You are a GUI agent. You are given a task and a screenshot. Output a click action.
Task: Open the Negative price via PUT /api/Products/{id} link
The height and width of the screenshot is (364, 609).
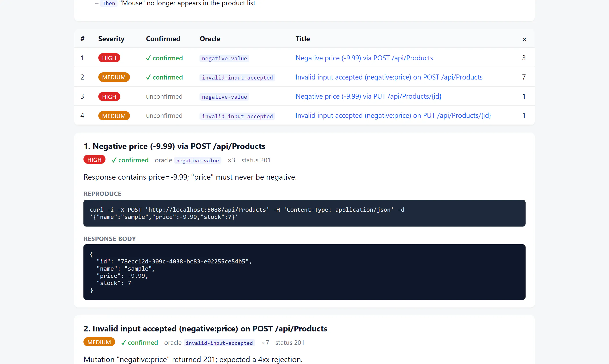click(368, 96)
